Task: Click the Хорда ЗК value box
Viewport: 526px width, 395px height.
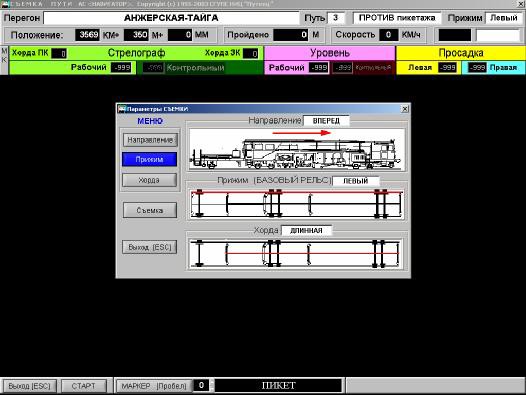Action: click(x=251, y=53)
